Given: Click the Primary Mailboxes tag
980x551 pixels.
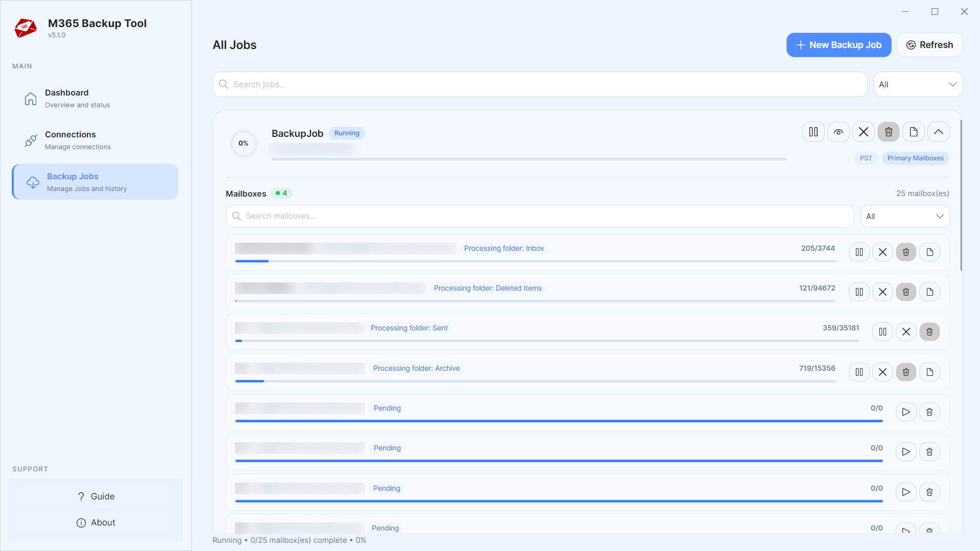Looking at the screenshot, I should tap(915, 158).
